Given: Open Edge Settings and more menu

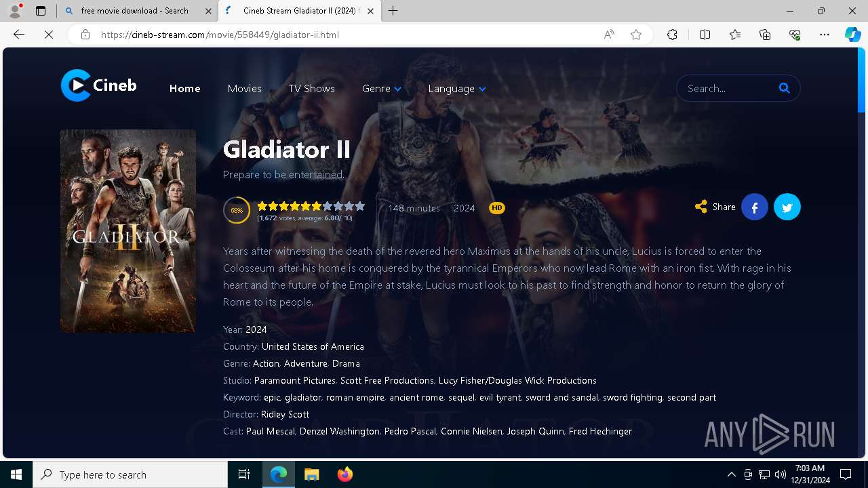Looking at the screenshot, I should (825, 35).
